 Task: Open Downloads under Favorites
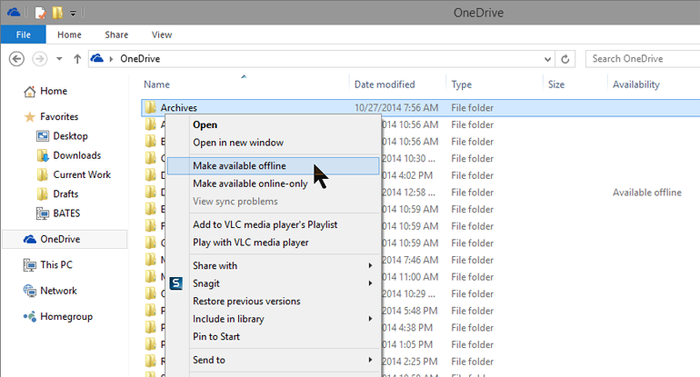77,155
